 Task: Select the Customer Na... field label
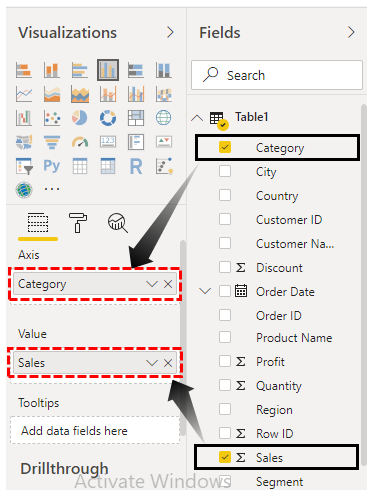point(295,244)
